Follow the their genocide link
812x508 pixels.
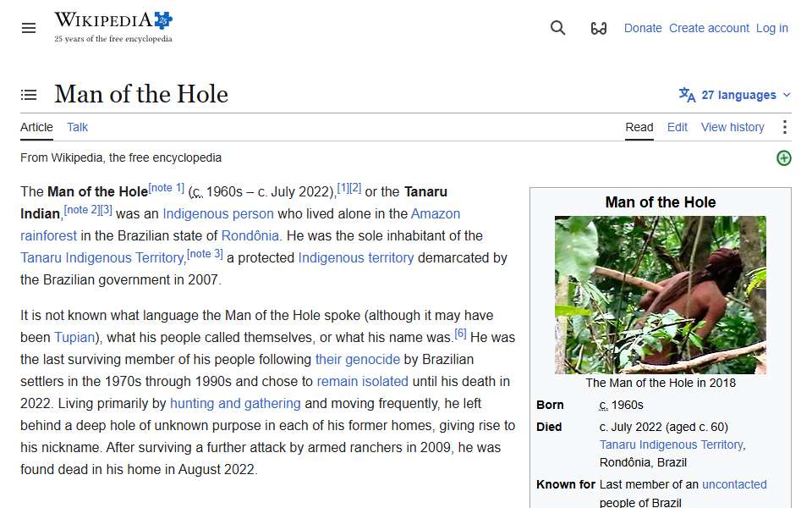click(x=357, y=359)
